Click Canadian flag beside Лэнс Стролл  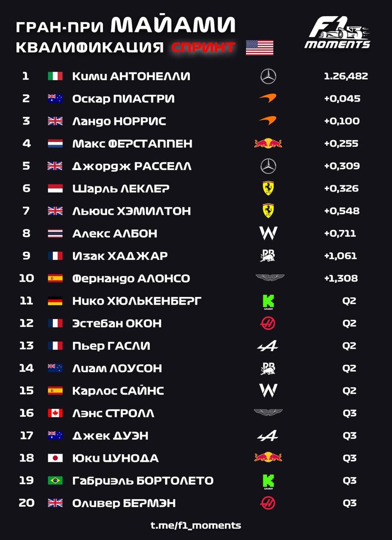tap(55, 413)
